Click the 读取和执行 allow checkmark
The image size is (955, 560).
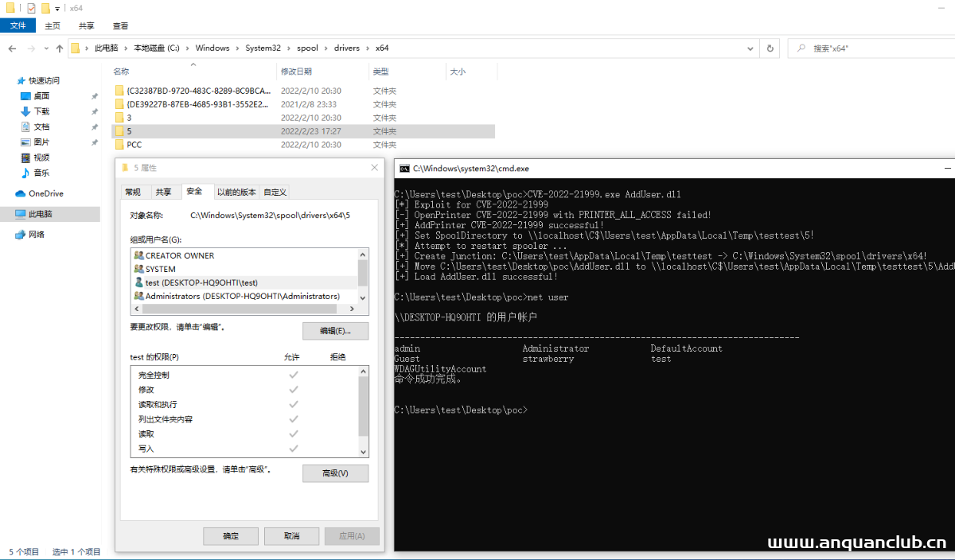(x=293, y=404)
